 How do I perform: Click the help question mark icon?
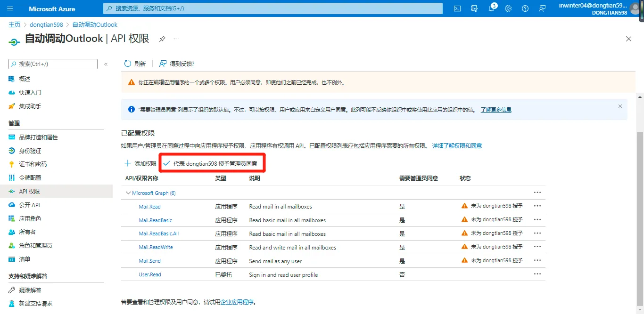click(525, 8)
